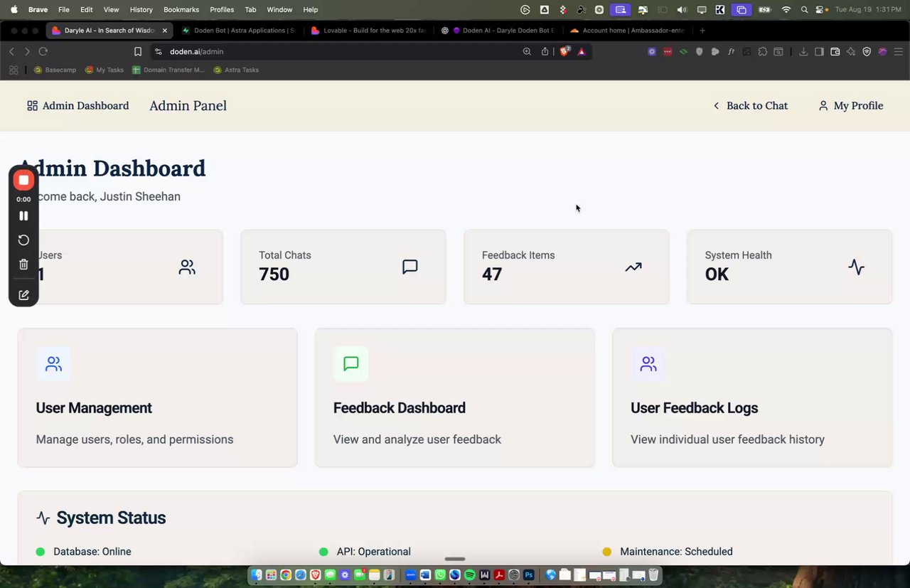The width and height of the screenshot is (910, 588).
Task: Open the Feedback Dashboard card
Action: click(x=454, y=397)
